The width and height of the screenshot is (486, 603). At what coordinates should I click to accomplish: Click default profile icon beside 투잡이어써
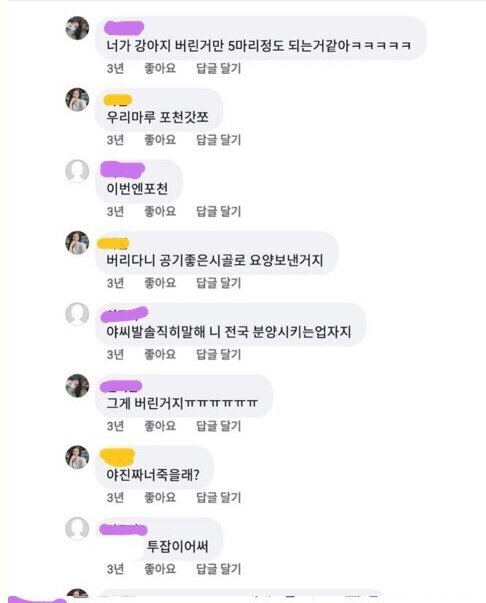point(77,529)
